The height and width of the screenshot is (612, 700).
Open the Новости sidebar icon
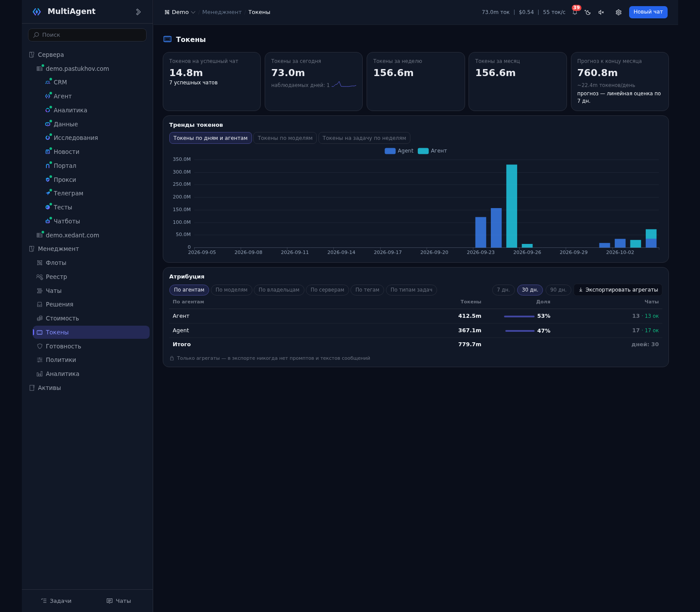tap(48, 152)
